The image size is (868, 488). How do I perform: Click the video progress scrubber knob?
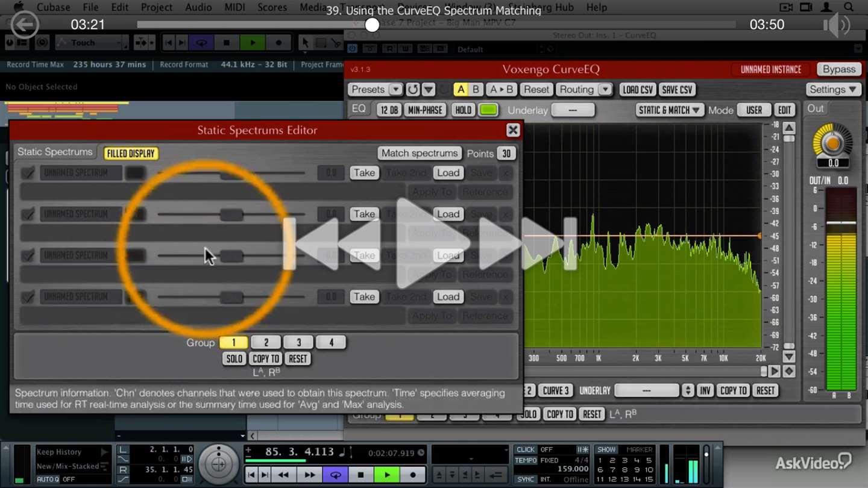(373, 25)
